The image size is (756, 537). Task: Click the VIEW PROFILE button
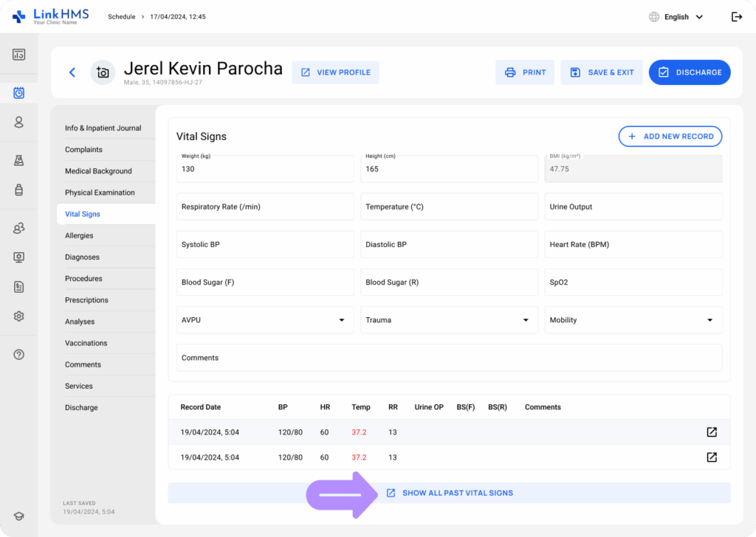pyautogui.click(x=336, y=72)
